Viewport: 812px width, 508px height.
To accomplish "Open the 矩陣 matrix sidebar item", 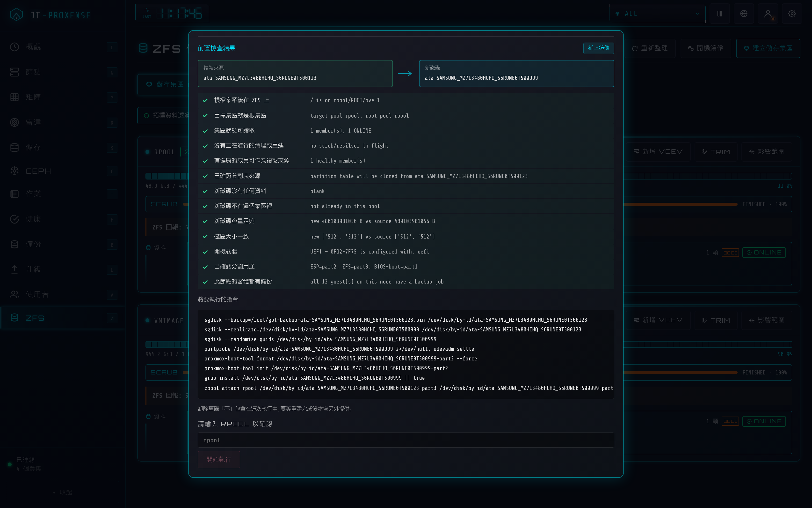I will point(63,97).
